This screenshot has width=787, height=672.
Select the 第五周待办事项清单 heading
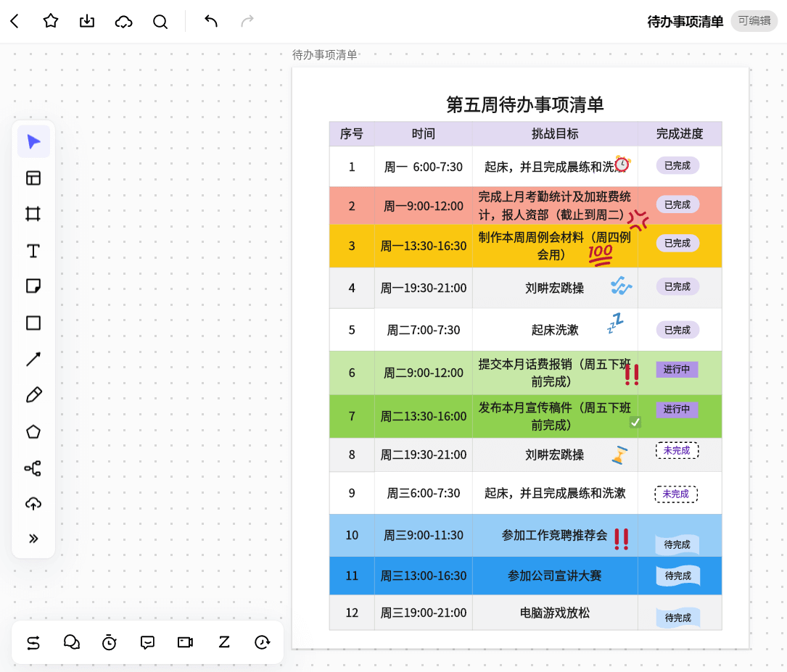coord(525,104)
